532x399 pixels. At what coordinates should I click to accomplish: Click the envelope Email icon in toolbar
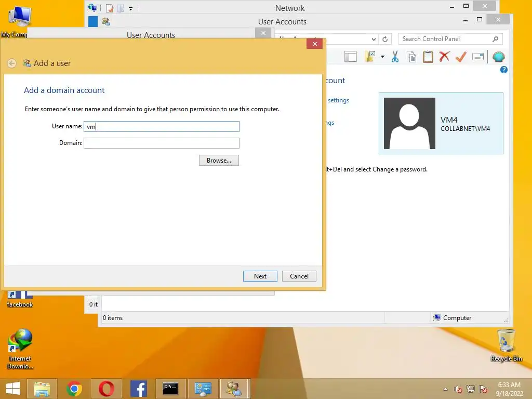tap(478, 57)
